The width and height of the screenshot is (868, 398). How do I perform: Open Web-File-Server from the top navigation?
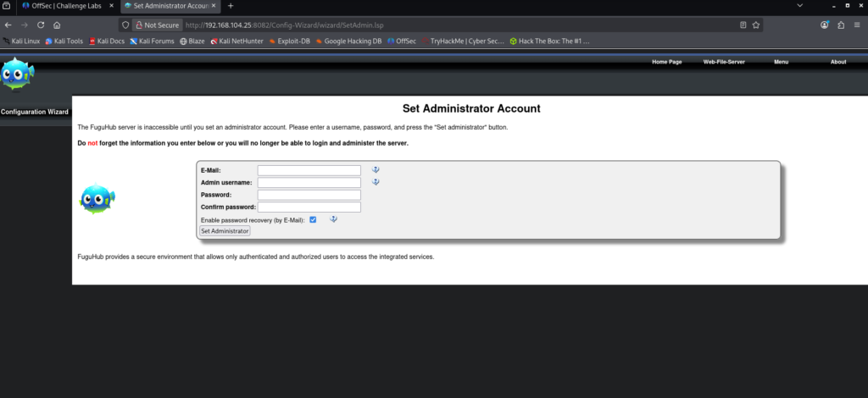[x=723, y=62]
